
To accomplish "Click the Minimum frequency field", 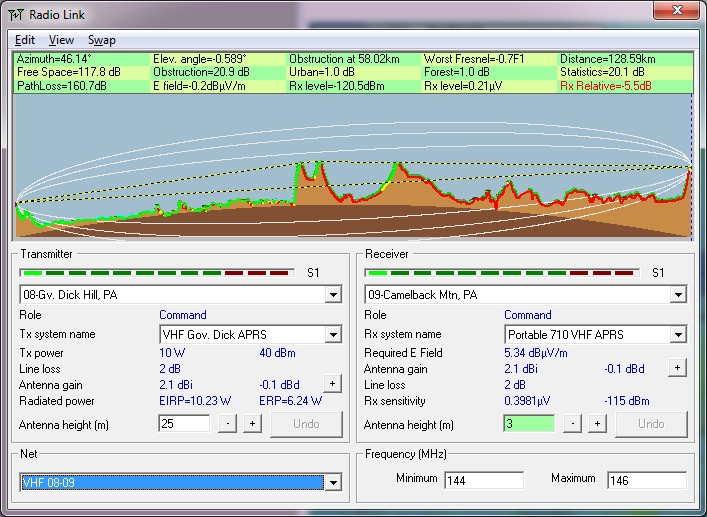I will coord(484,480).
